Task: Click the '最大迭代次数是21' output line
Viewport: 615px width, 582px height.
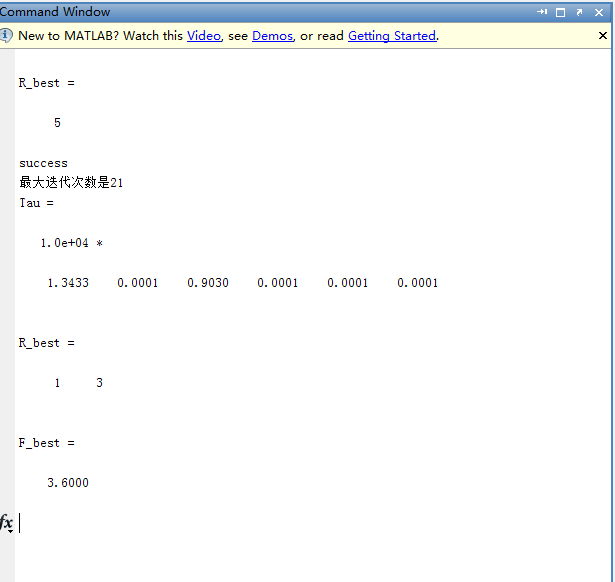Action: pos(71,182)
